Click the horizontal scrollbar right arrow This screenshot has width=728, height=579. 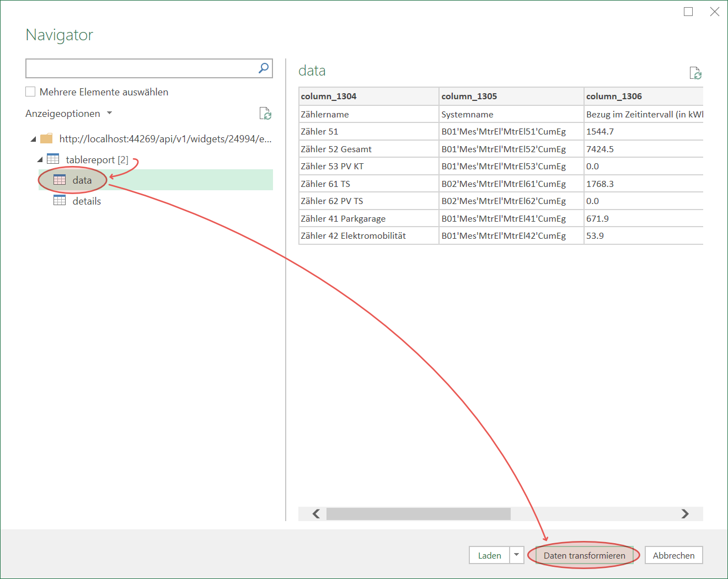pos(685,513)
